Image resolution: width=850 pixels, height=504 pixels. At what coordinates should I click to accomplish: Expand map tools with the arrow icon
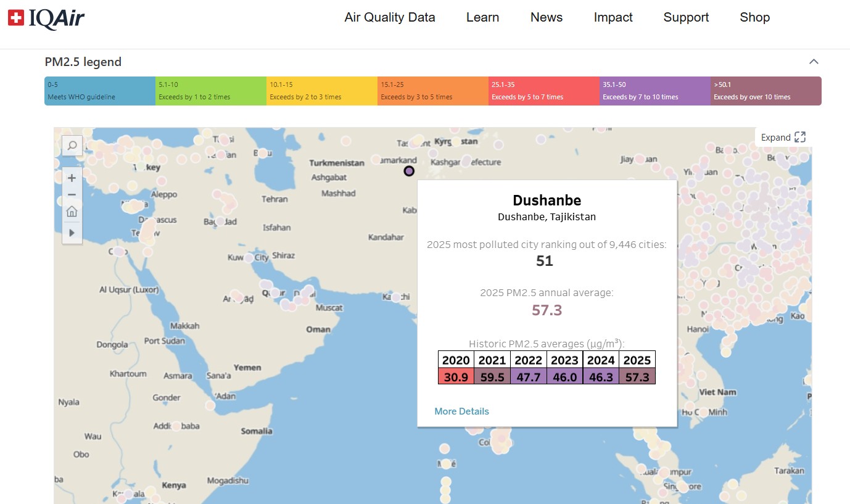pyautogui.click(x=72, y=233)
